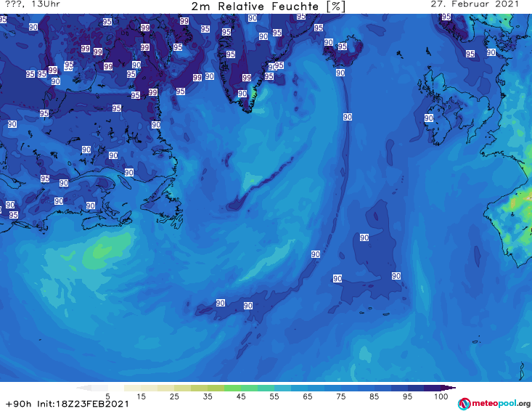Click the date text '27. Februar 2021'
The width and height of the screenshot is (532, 411).
tap(475, 4)
